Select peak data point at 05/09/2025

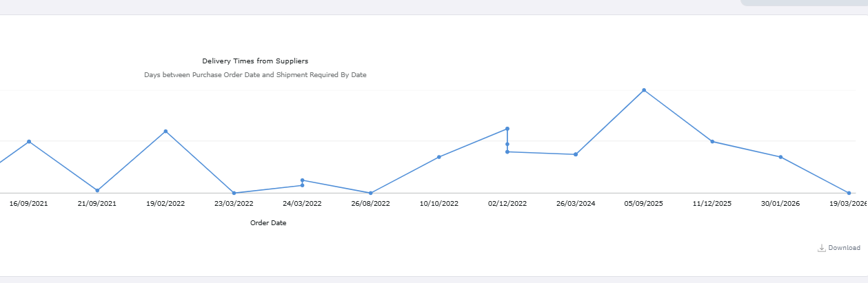644,90
